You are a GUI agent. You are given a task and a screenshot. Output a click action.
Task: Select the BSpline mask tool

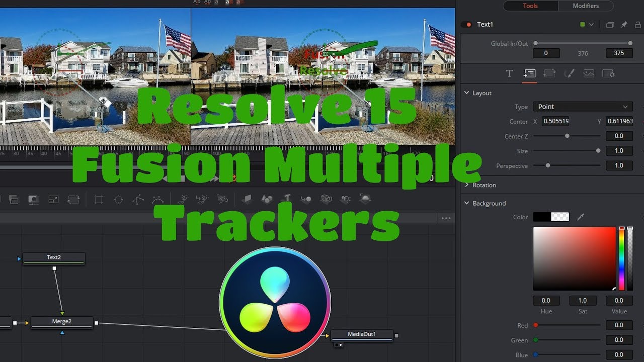[x=157, y=200]
